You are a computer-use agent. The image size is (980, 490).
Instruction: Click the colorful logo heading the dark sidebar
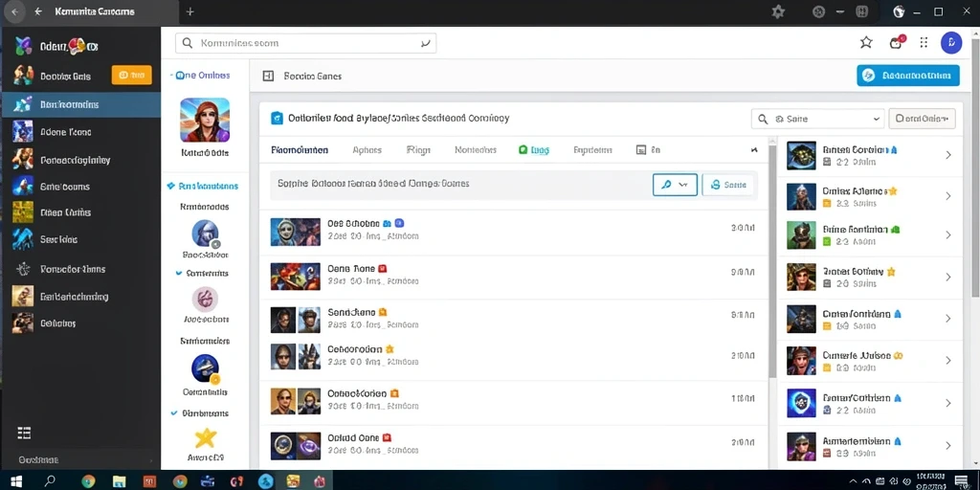coord(24,46)
